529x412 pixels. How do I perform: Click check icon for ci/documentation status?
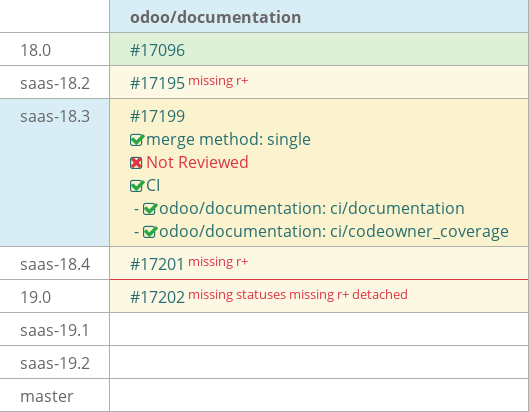[x=150, y=209]
